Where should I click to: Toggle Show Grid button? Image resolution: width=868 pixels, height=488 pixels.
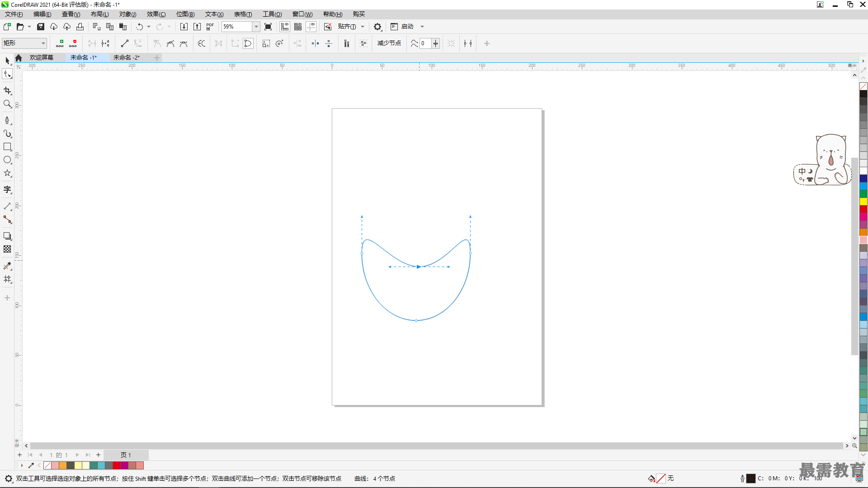(298, 27)
